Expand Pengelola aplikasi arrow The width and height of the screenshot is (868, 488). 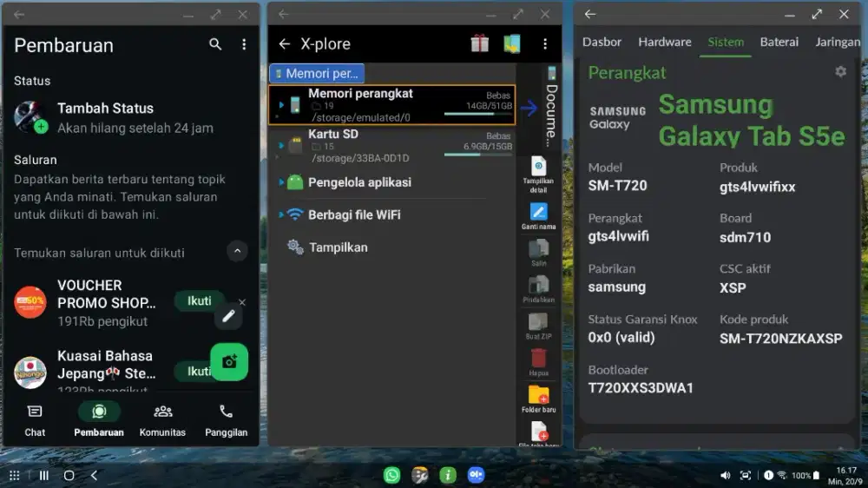281,182
